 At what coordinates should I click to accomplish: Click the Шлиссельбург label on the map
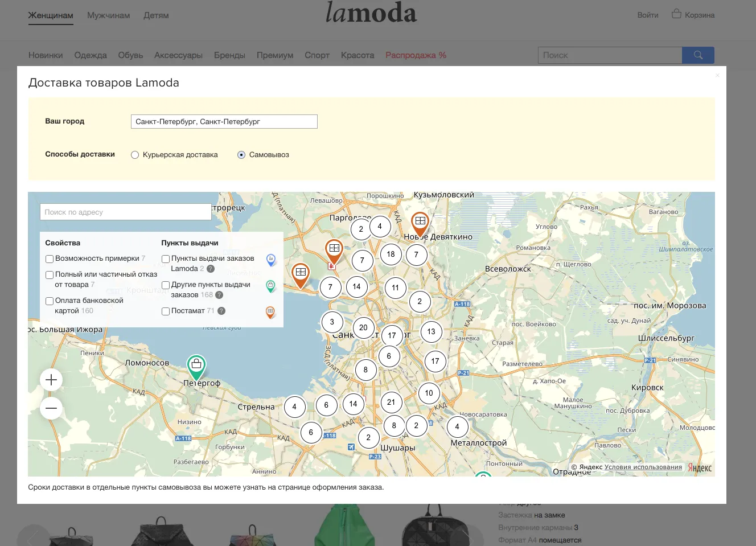pos(666,338)
